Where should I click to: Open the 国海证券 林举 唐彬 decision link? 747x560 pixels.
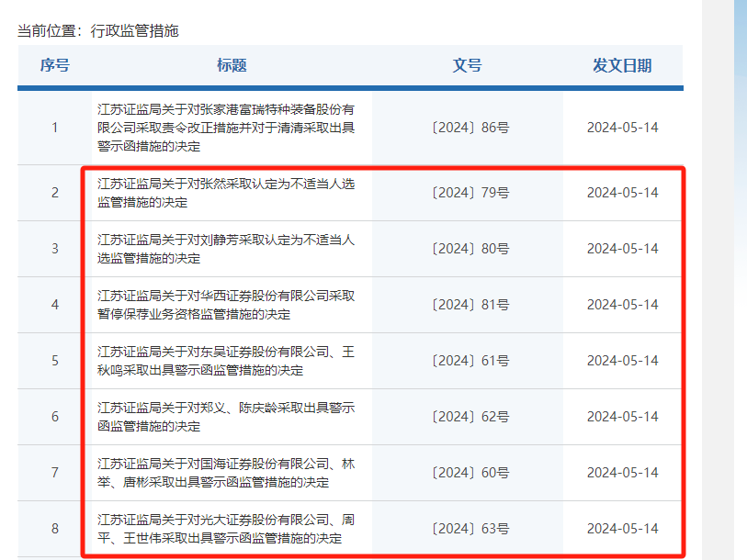click(x=226, y=473)
